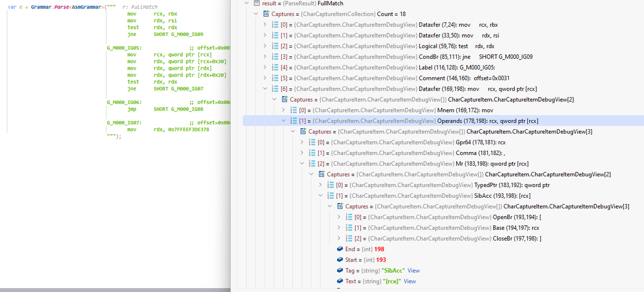Screen dimensions: 644x292
Task: Open the View visualizer for Text "[rcx]"
Action: tap(410, 281)
